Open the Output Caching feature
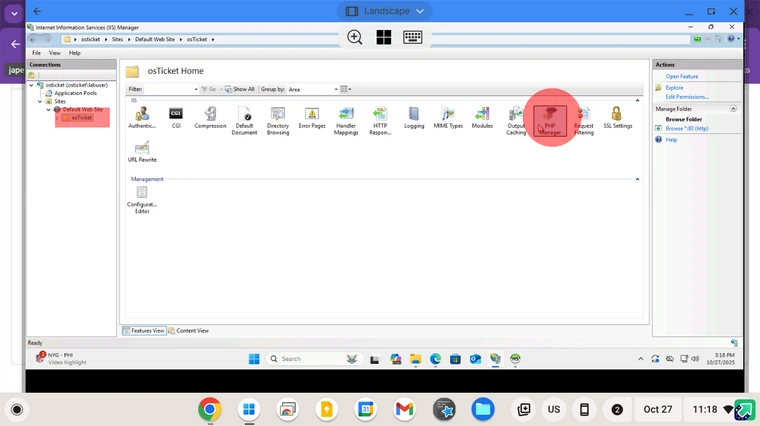This screenshot has height=426, width=760. pos(516,121)
